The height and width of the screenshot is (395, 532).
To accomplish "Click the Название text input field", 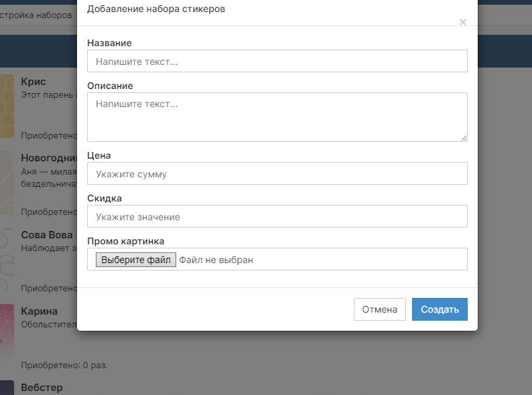I will pyautogui.click(x=277, y=62).
